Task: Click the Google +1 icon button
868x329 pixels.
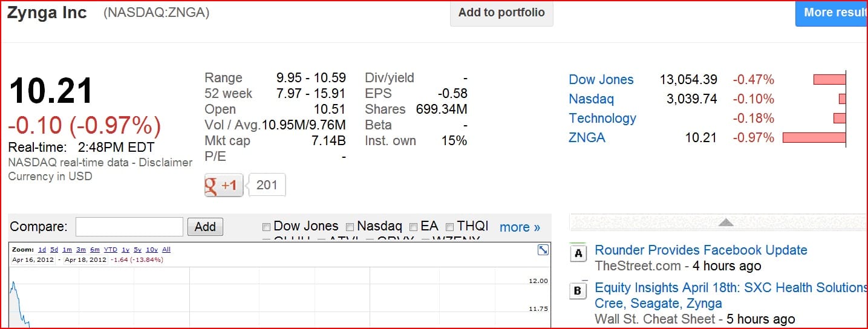Action: (224, 186)
